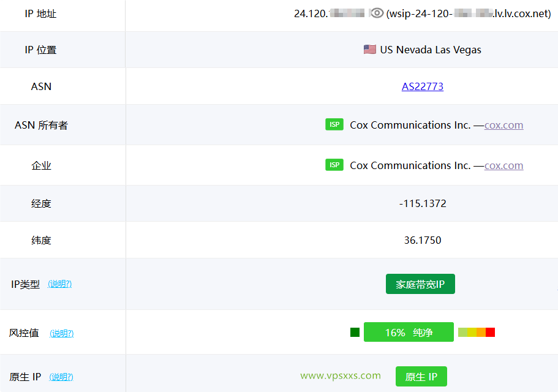Screen dimensions: 558x392
Task: Open cox.com link in ASN 所有者 row
Action: [503, 125]
